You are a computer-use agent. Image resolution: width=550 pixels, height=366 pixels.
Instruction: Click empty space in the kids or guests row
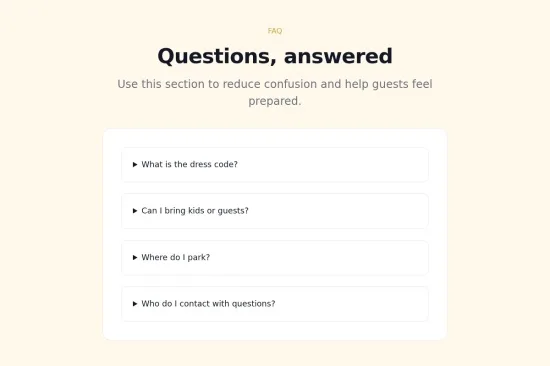tap(337, 211)
